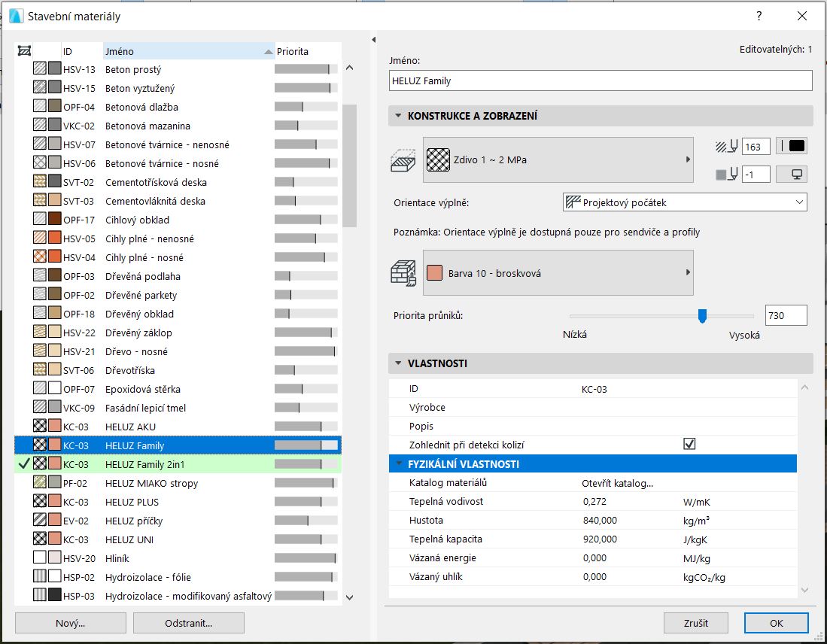Click the fill pattern icon of Cementotřísková deska

40,182
